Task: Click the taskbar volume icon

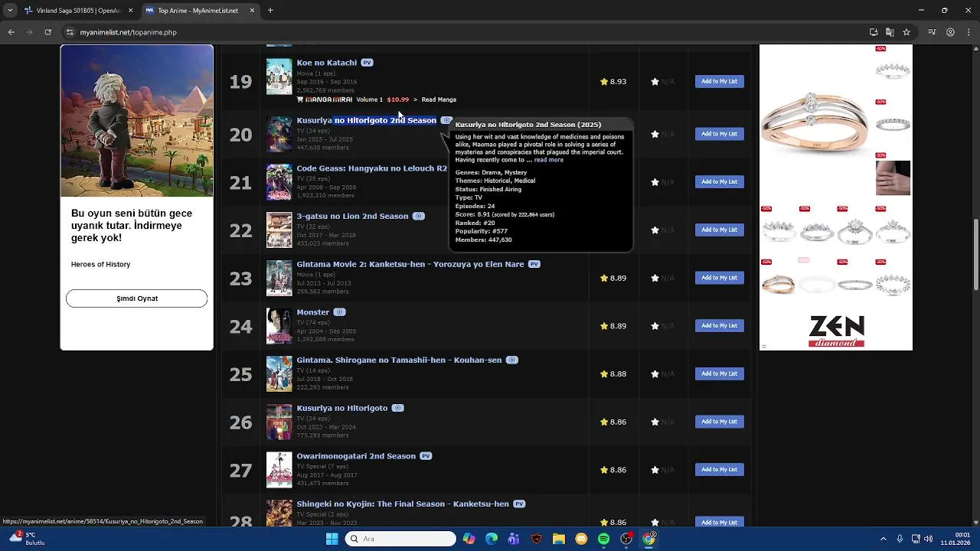Action: click(x=929, y=539)
